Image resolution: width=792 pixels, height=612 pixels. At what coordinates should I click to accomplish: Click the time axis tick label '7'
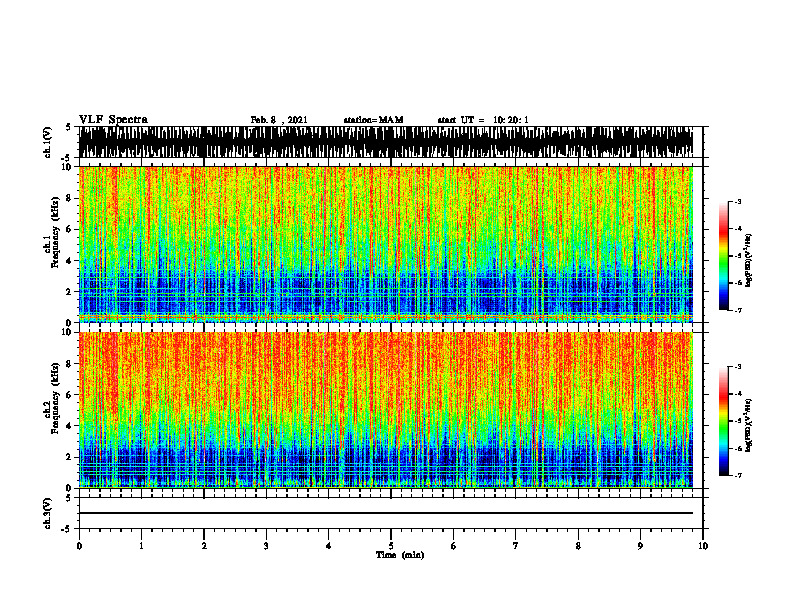[516, 546]
